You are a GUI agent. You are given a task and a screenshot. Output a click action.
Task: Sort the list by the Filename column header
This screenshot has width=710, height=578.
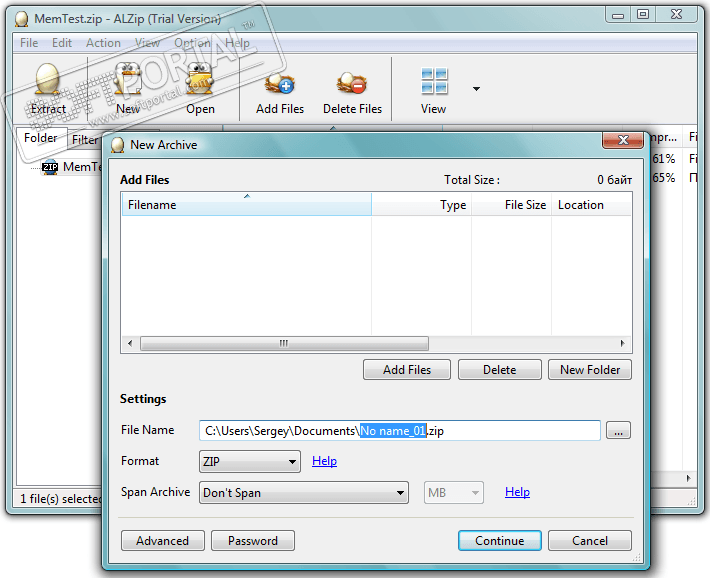pyautogui.click(x=247, y=205)
